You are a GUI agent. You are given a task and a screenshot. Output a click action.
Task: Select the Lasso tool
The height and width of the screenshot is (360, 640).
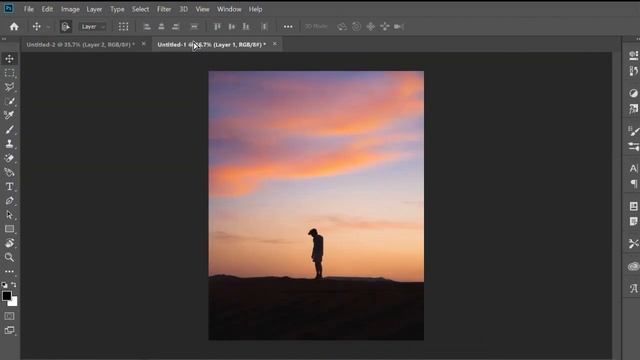click(x=9, y=87)
